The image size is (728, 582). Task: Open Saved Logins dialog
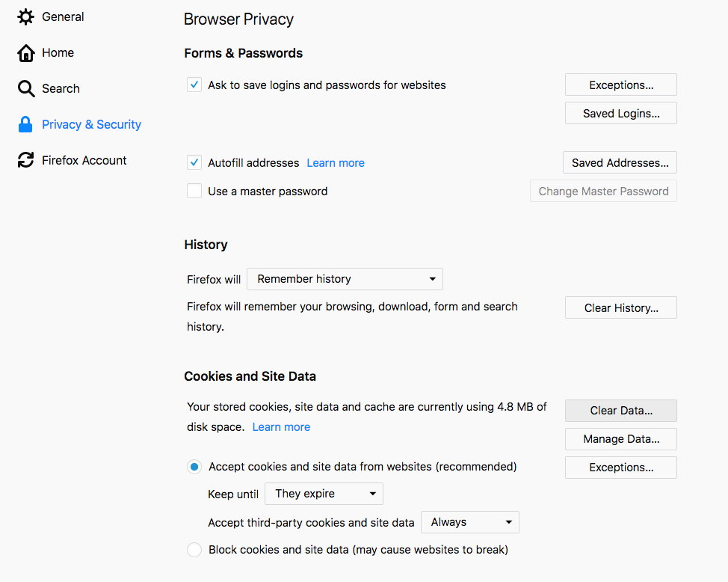(621, 114)
